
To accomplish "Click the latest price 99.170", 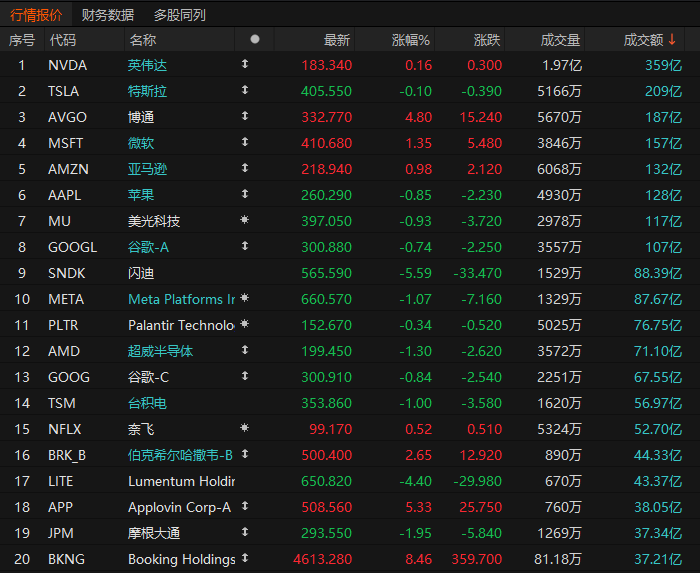I will (x=331, y=429).
